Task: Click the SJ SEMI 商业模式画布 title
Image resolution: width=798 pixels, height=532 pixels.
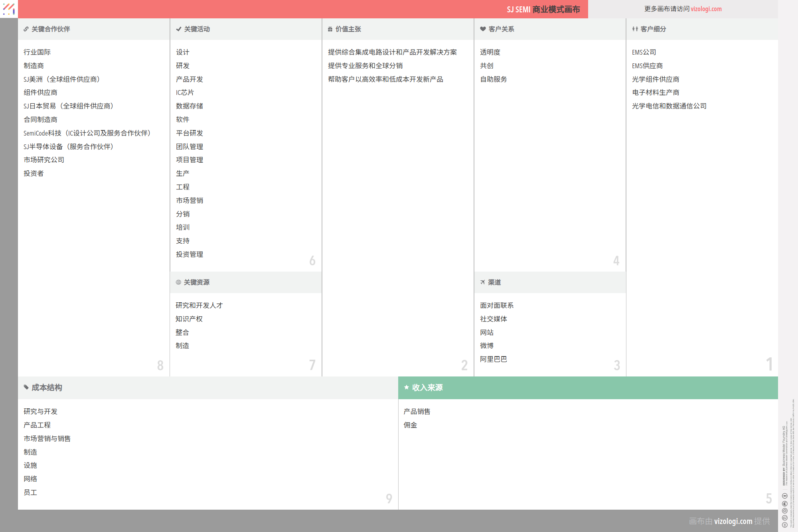Action: coord(543,9)
